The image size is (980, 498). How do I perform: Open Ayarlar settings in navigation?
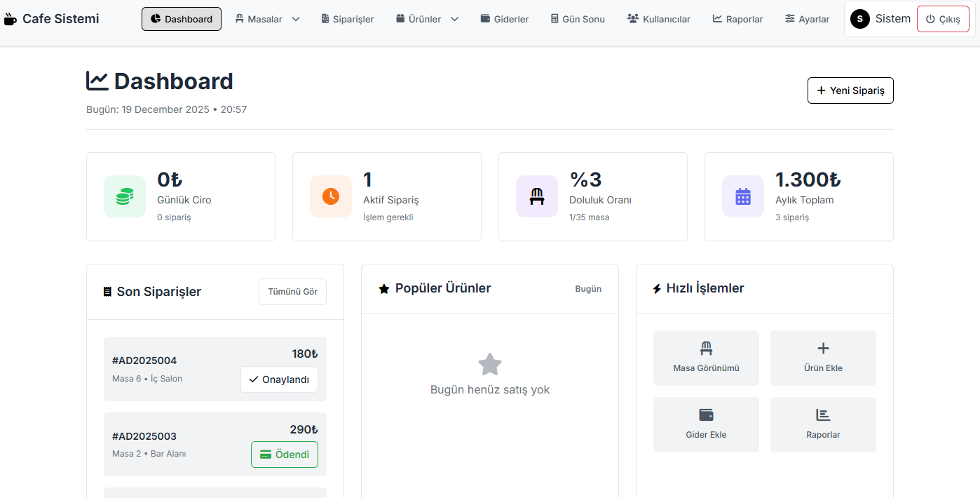[x=807, y=19]
